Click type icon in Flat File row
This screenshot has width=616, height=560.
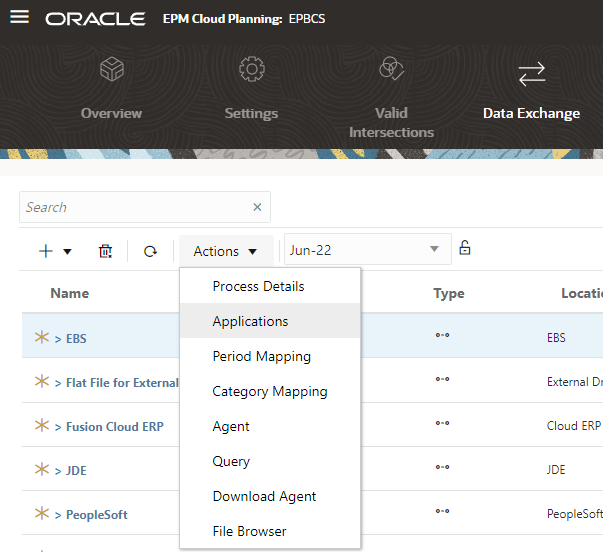tap(442, 379)
